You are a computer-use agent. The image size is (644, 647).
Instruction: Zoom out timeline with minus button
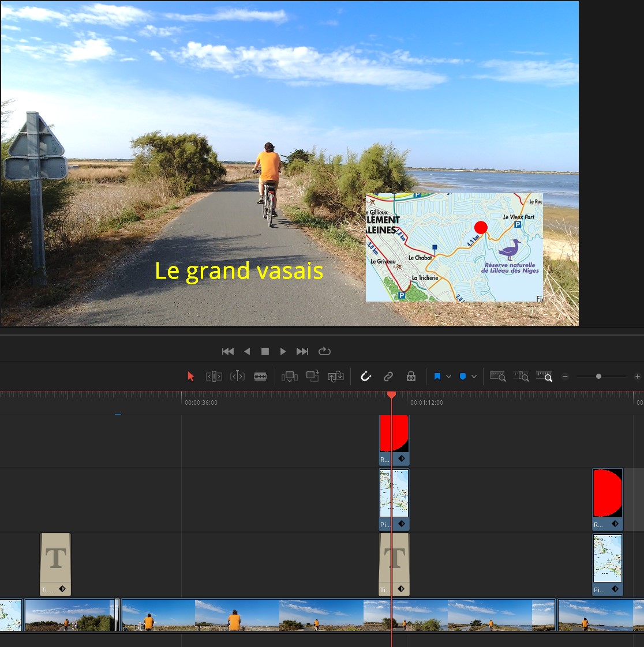pyautogui.click(x=565, y=377)
